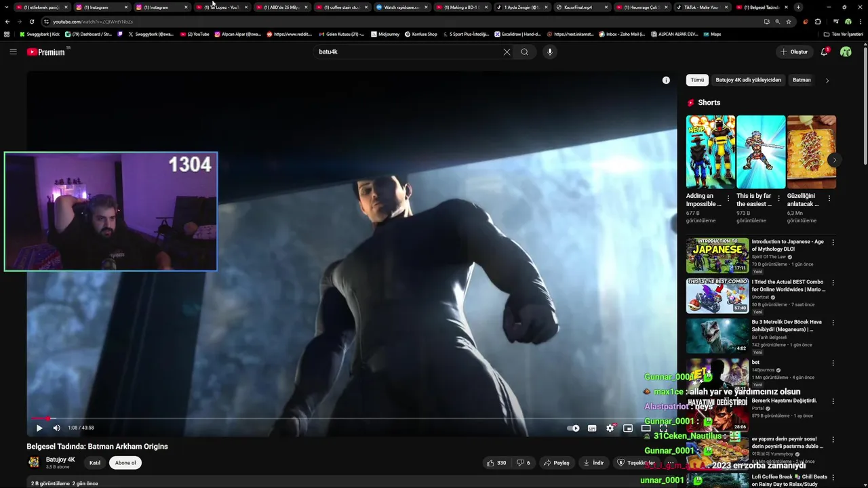Screen dimensions: 868x488
Task: Like the video (330 likes)
Action: pyautogui.click(x=496, y=463)
